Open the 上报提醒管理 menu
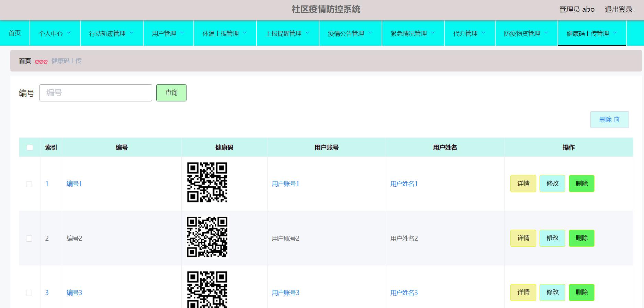Viewport: 644px width, 308px height. tap(288, 33)
